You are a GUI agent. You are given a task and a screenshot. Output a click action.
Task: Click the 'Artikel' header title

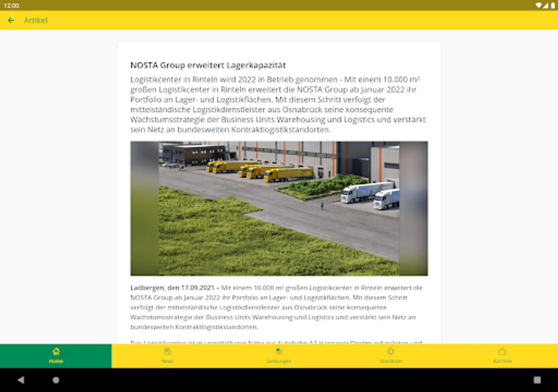(35, 20)
